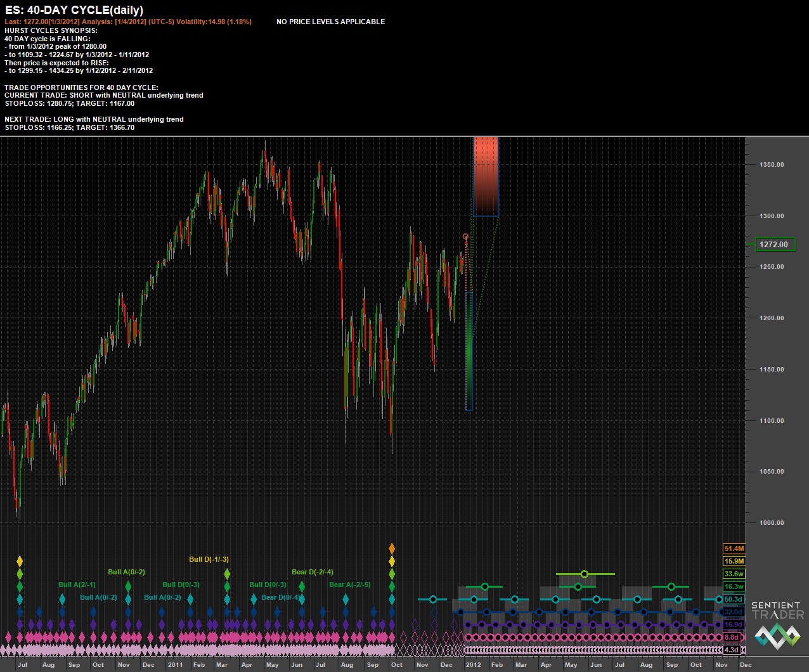Click the 32.0d cycle length box
This screenshot has height=672, width=809.
pos(733,612)
